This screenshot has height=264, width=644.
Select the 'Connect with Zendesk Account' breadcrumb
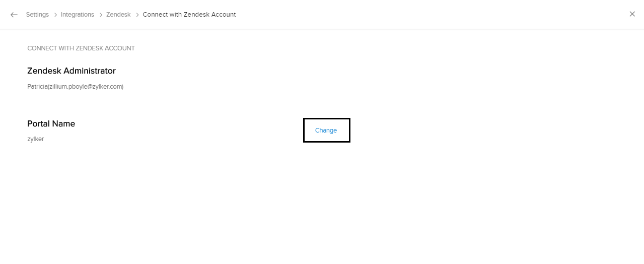click(x=189, y=15)
